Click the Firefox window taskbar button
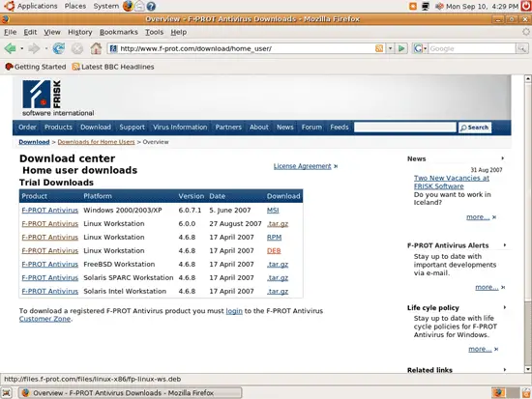532x399 pixels. 130,393
